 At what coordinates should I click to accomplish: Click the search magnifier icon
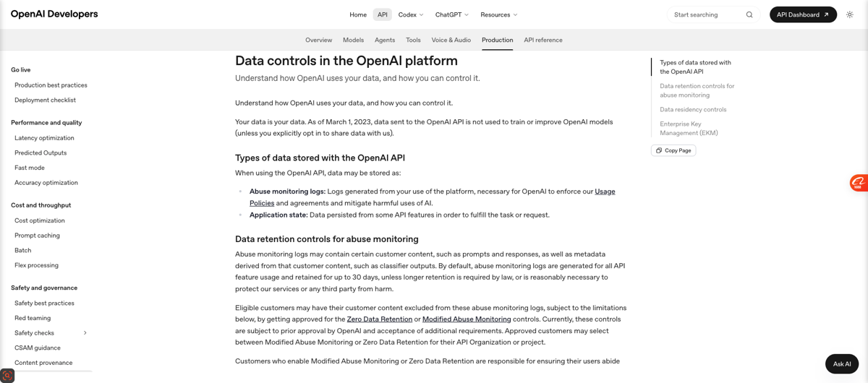[x=749, y=14]
